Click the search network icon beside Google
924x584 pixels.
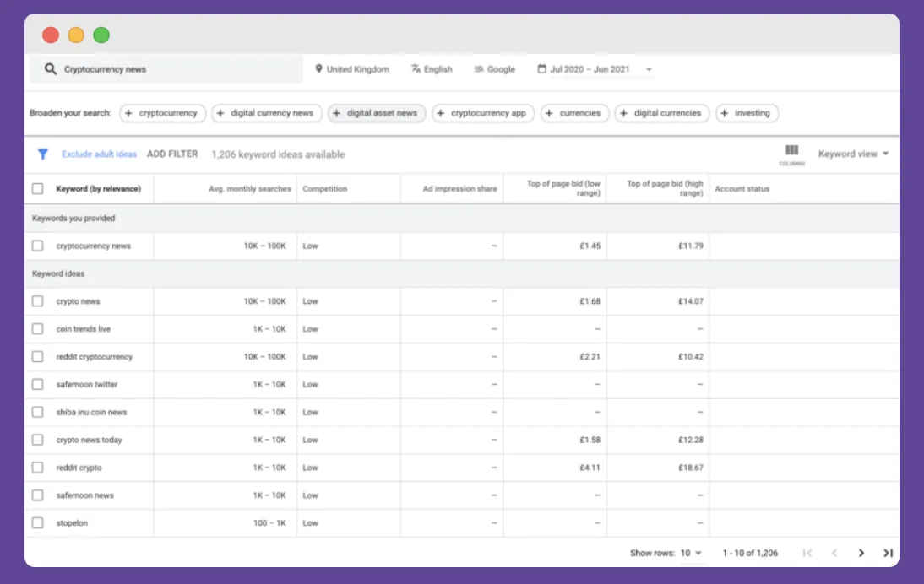point(479,69)
